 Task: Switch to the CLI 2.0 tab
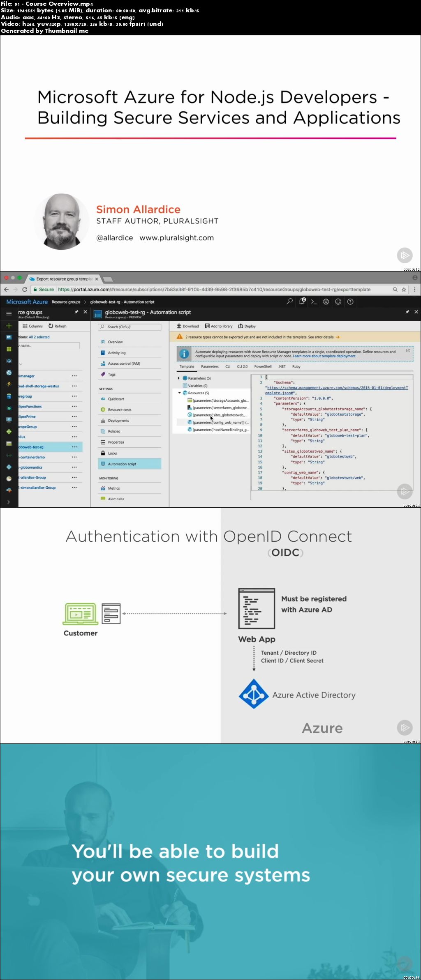[x=242, y=366]
